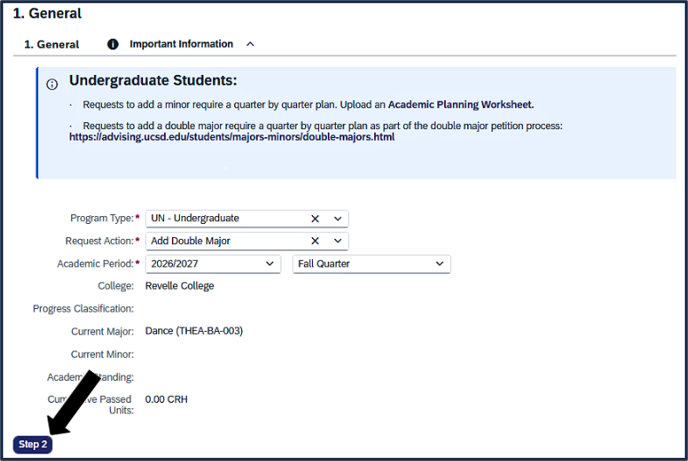Click the Dance (THEA-BA-003) current major value
Screen dimensions: 688x461
tap(194, 331)
